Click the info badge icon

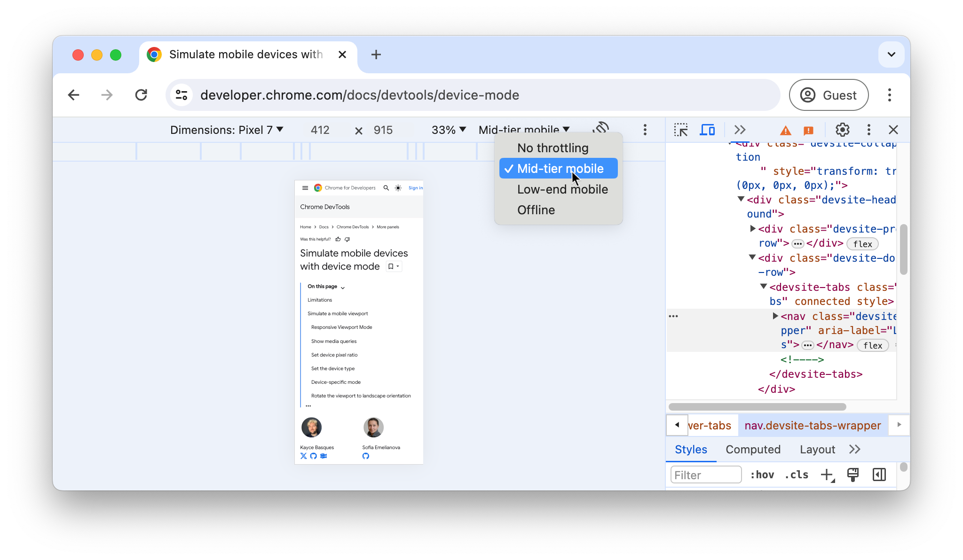pyautogui.click(x=808, y=130)
